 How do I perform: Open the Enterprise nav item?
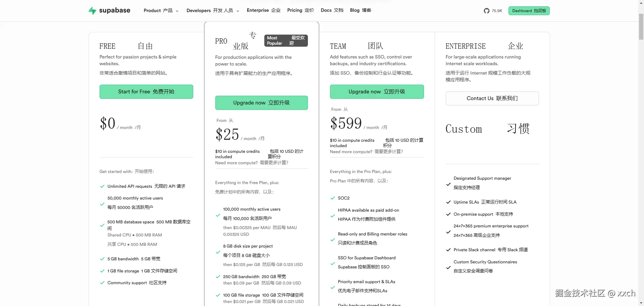(263, 10)
